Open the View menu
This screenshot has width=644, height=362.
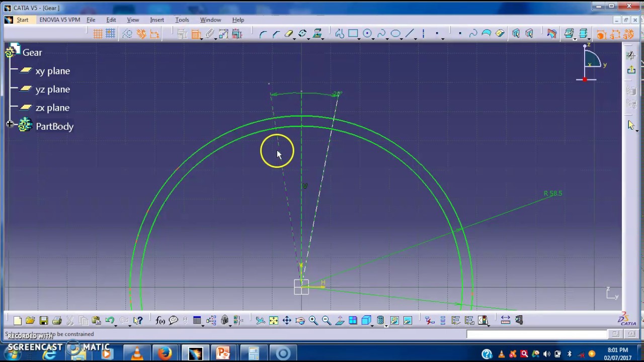[133, 20]
